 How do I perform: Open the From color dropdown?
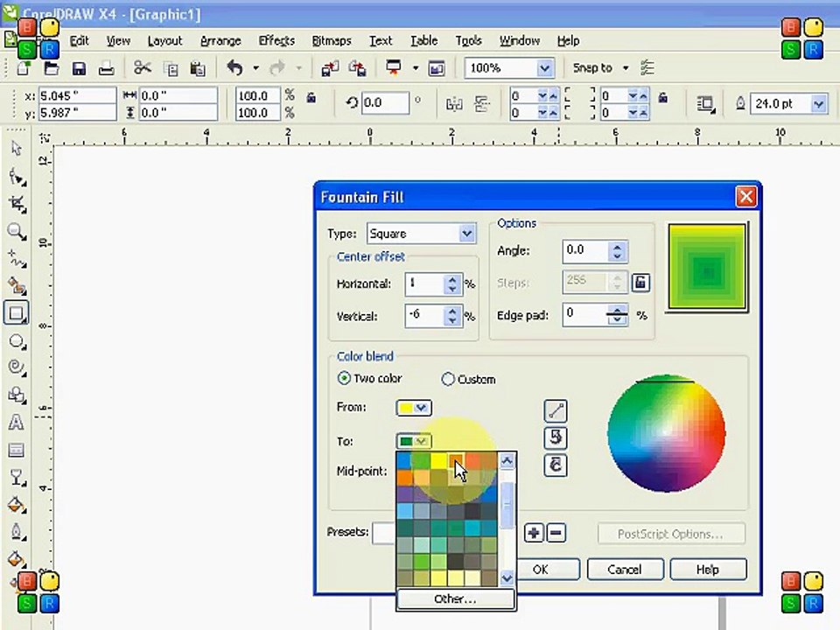tap(422, 408)
